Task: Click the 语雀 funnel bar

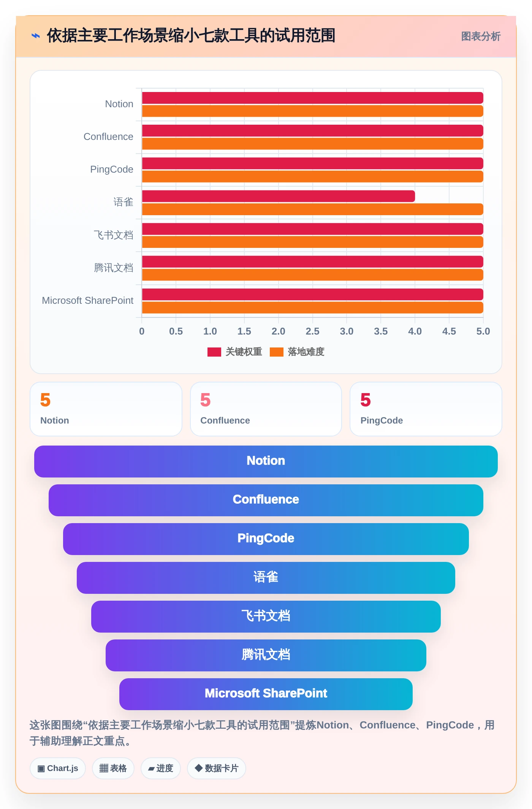Action: tap(266, 578)
